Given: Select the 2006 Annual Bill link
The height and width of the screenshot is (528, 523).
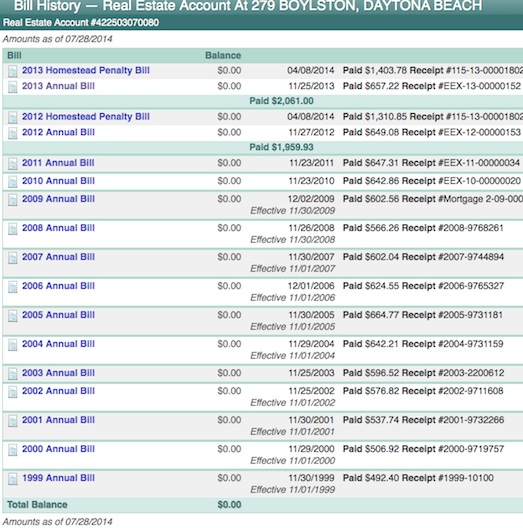Looking at the screenshot, I should 58,286.
